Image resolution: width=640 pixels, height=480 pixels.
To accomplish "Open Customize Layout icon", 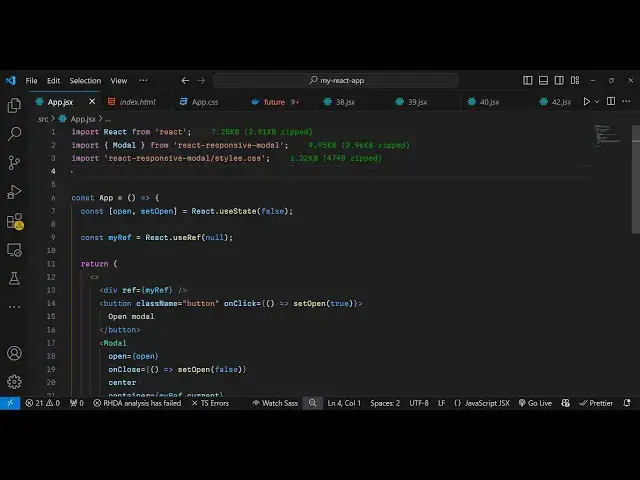I will 575,80.
